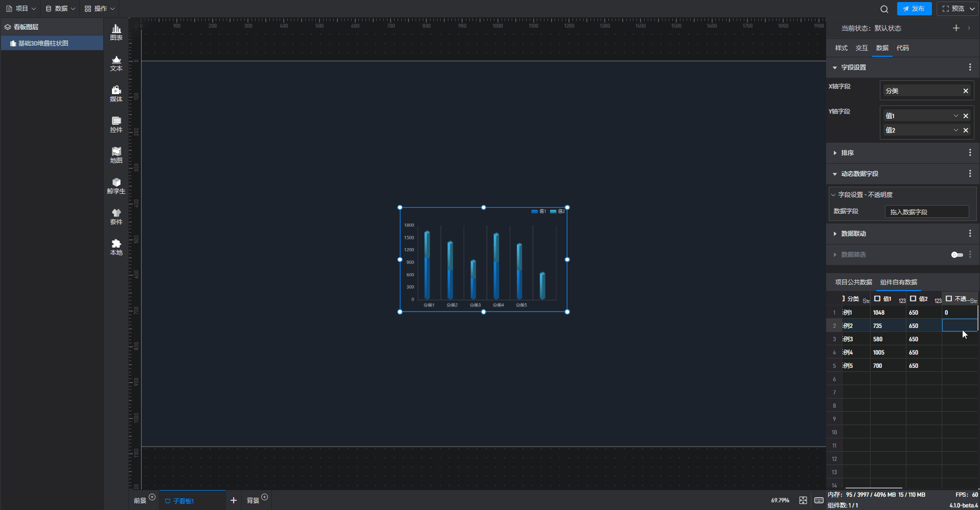Click the 拖入数据字段 input field
The width and height of the screenshot is (980, 510).
tap(927, 212)
